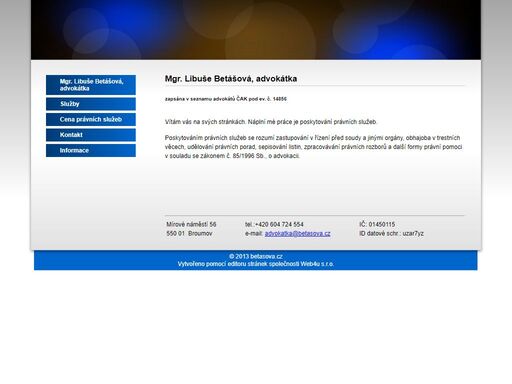The height and width of the screenshot is (384, 512).
Task: Click the blue and orange header banner
Action: click(x=256, y=30)
